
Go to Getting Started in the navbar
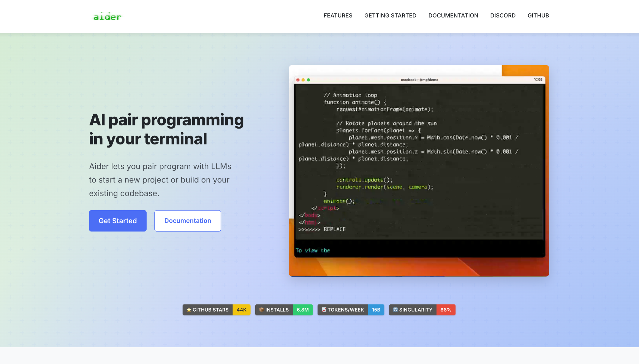pyautogui.click(x=390, y=16)
